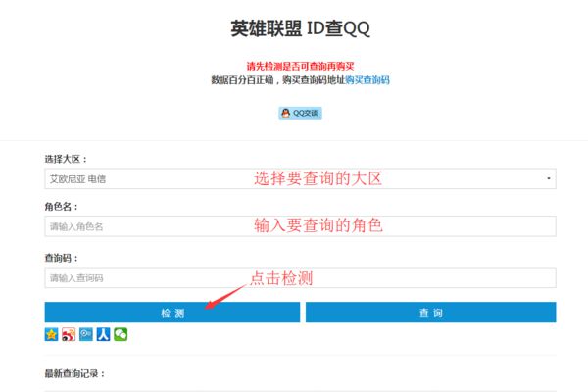Open the 选择大区 server dropdown
The width and height of the screenshot is (588, 392).
tap(300, 178)
